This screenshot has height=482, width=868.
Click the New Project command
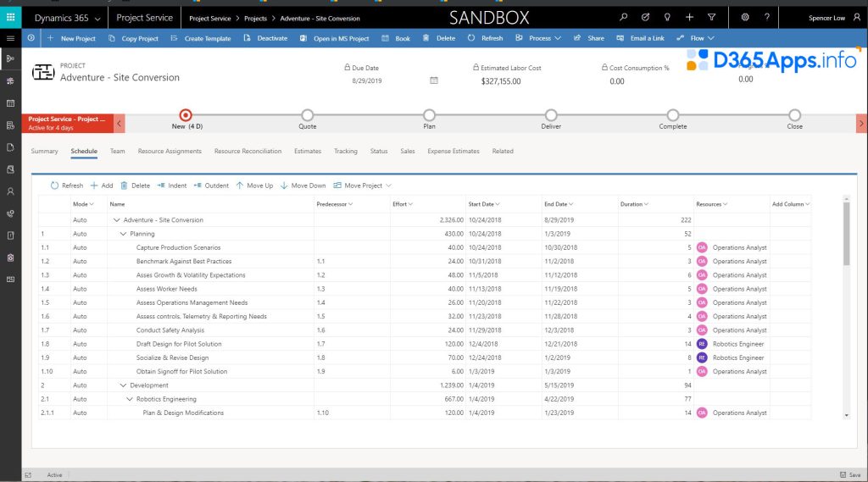(71, 38)
